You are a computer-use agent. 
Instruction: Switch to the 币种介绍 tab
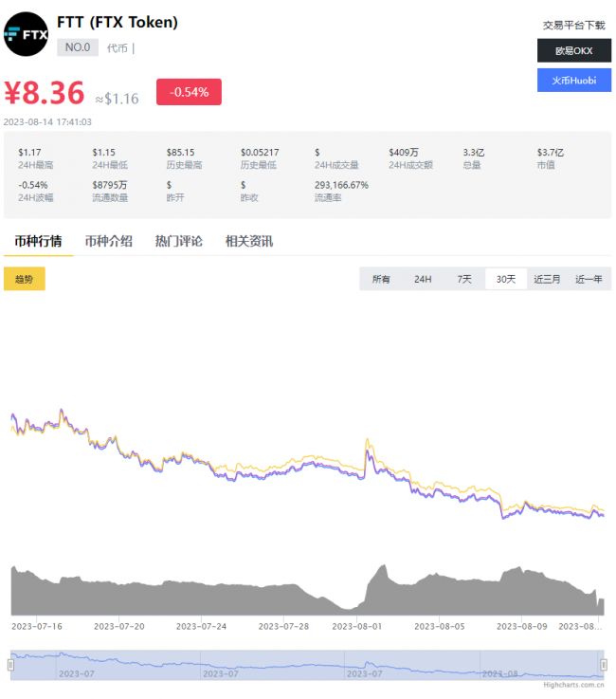tap(109, 241)
